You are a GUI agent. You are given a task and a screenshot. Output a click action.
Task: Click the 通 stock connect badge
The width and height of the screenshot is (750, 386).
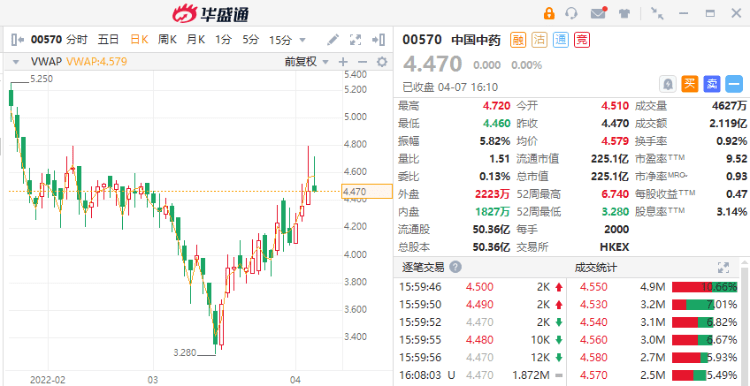561,40
